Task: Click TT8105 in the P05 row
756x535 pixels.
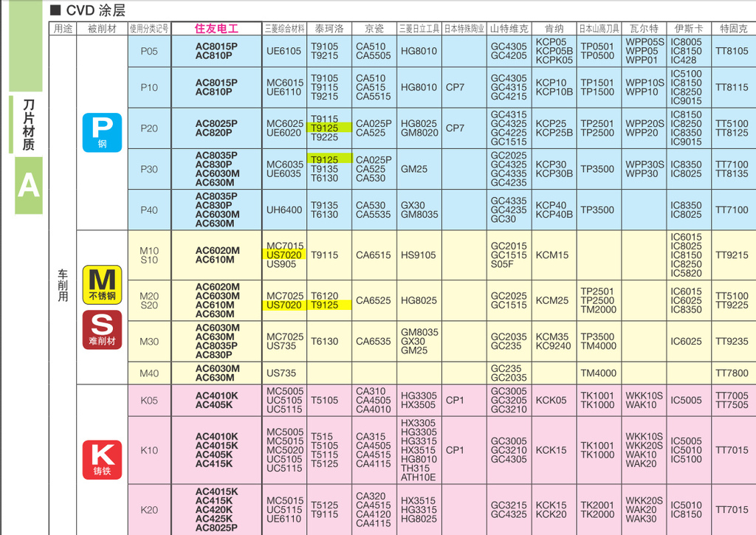Action: 732,51
